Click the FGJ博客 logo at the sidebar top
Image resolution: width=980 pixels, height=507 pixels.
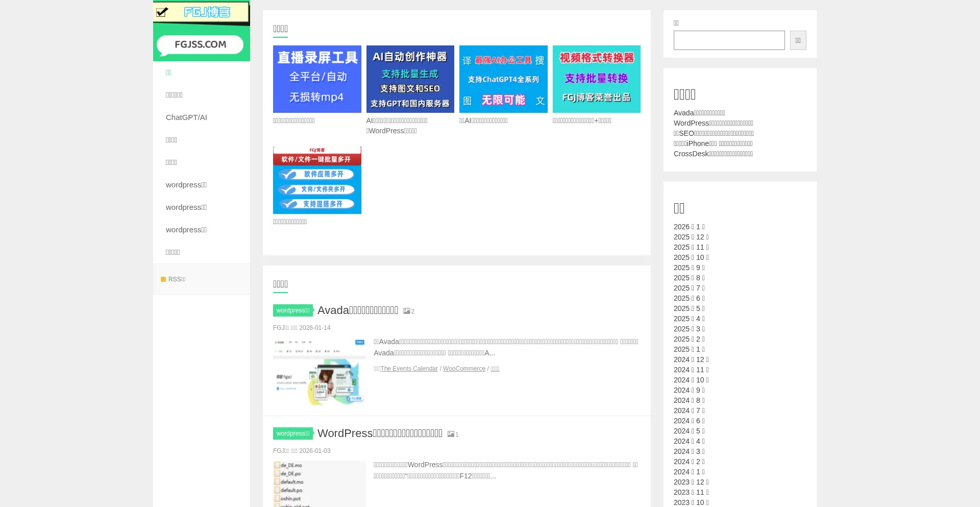pyautogui.click(x=201, y=12)
